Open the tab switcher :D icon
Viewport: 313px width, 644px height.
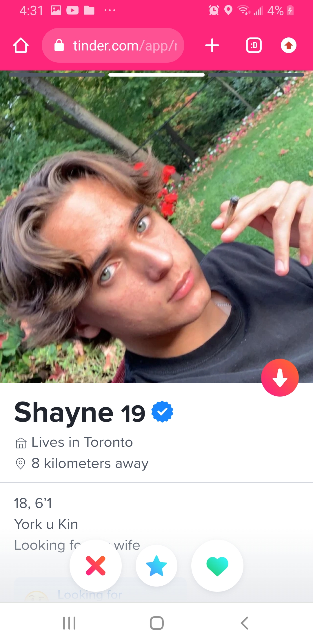(x=254, y=46)
